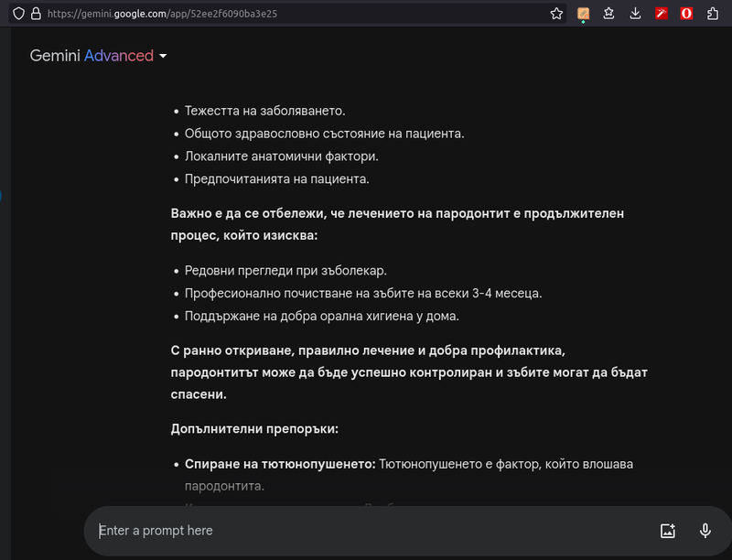Click the upload image icon in prompt bar

pos(668,531)
